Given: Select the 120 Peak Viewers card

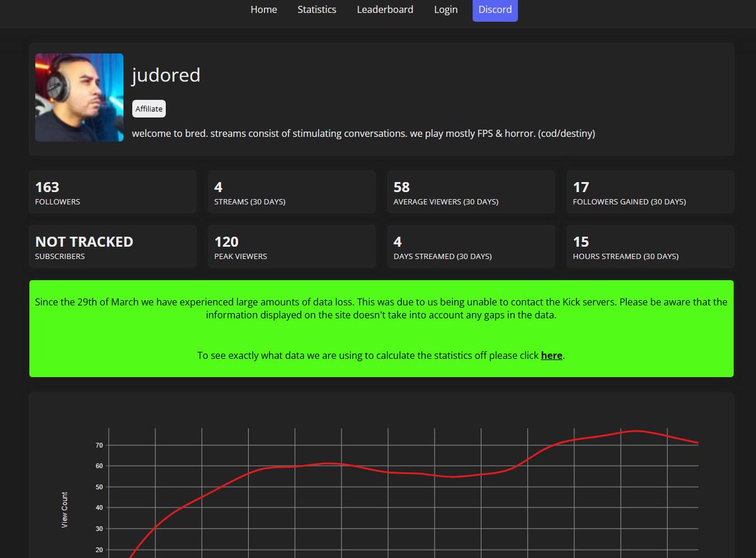Looking at the screenshot, I should coord(292,246).
